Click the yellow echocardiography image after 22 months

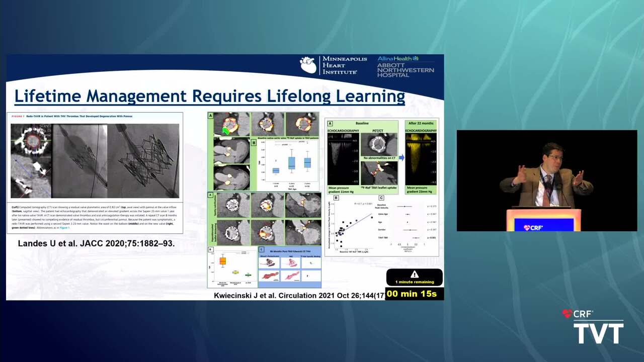point(421,159)
